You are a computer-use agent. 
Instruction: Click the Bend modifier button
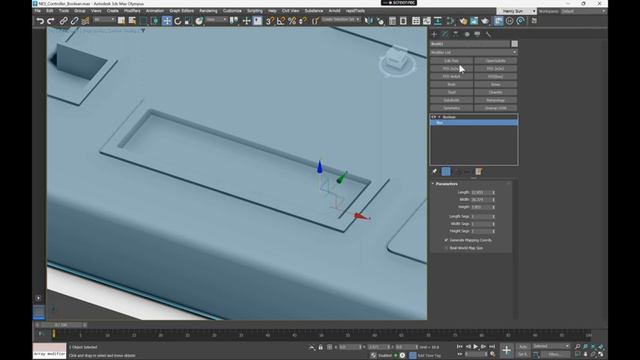451,84
